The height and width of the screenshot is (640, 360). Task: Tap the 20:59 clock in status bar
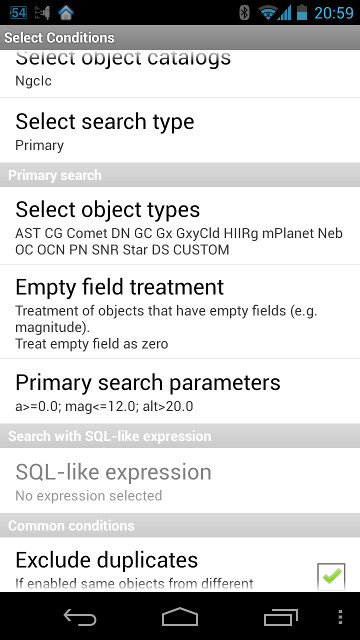pos(334,13)
